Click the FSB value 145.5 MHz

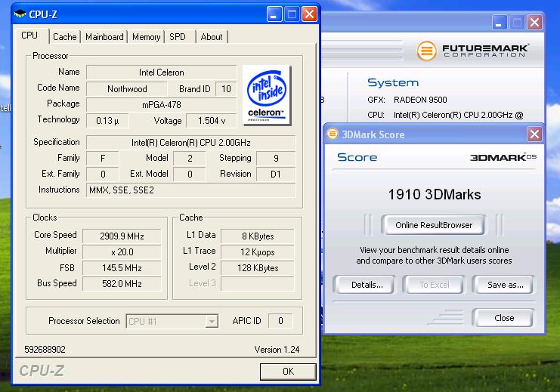122,268
